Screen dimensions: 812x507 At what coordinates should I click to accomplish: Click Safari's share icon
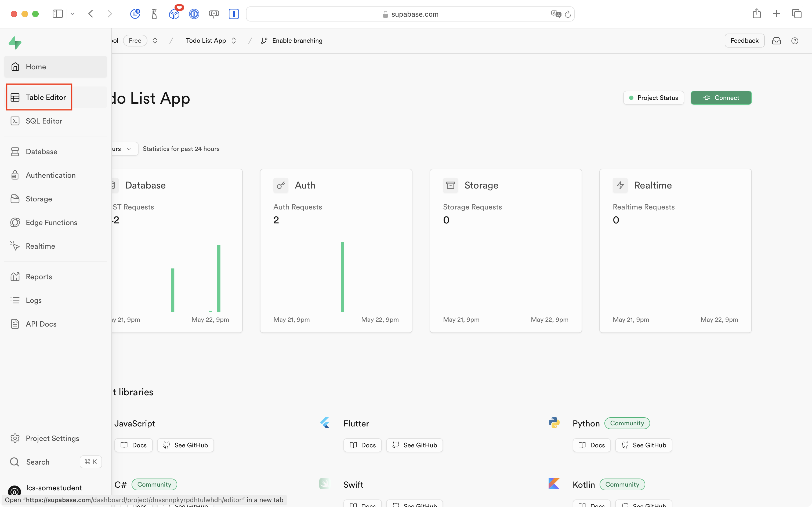756,14
